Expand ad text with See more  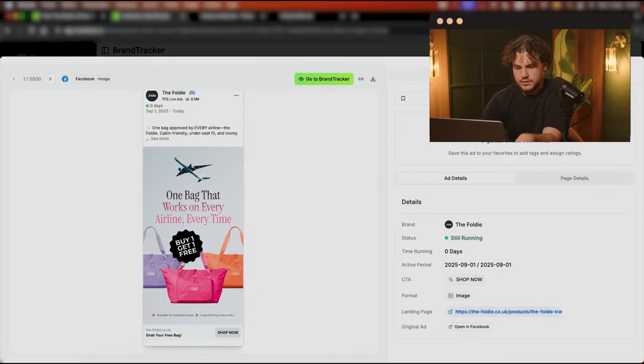pyautogui.click(x=160, y=139)
